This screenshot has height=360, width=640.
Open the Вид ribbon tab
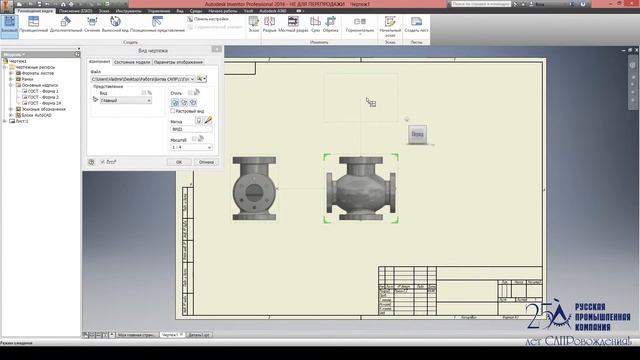click(180, 11)
